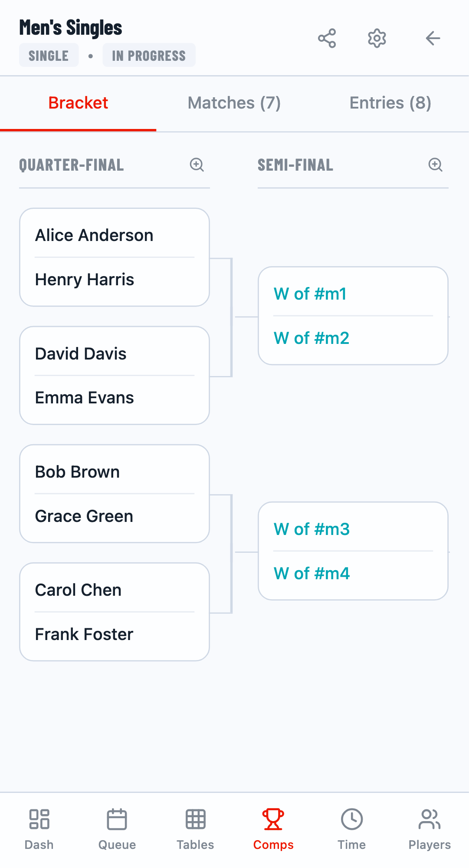Open the David Davis vs Emma Evans match
This screenshot has width=469, height=868.
[115, 375]
